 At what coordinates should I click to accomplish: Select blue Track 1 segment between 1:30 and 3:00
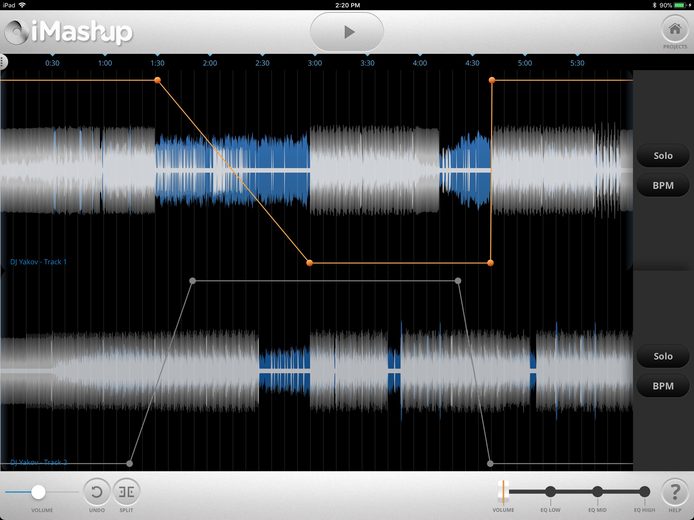click(x=232, y=170)
